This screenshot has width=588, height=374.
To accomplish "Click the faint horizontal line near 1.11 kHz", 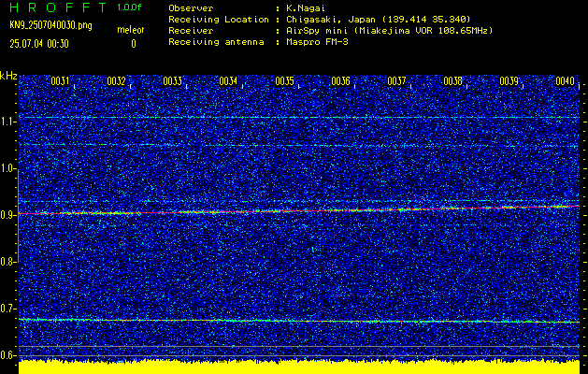I will click(x=299, y=118).
